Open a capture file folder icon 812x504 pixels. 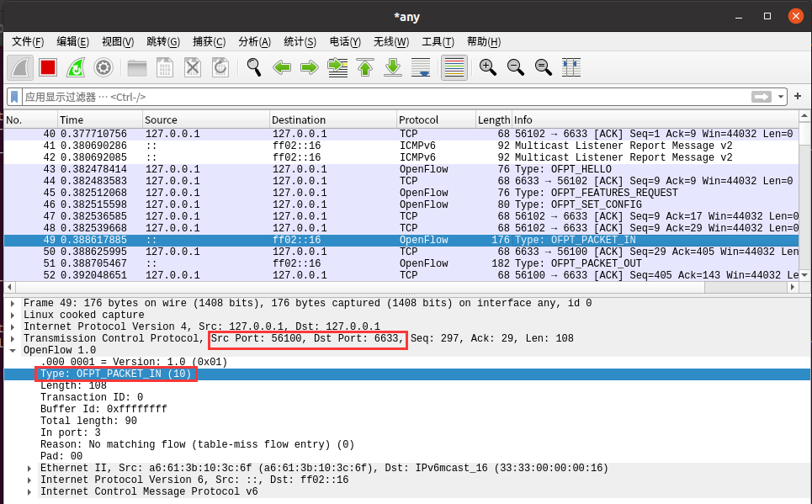[137, 68]
